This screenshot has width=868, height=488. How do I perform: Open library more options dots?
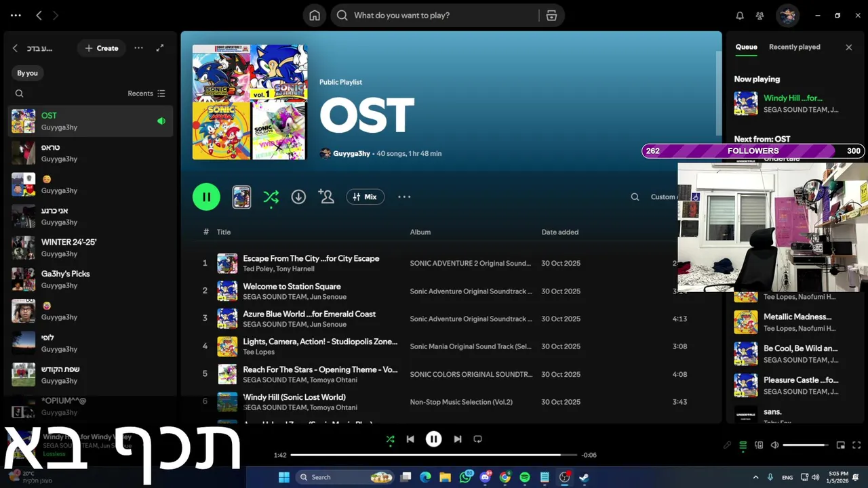click(138, 48)
